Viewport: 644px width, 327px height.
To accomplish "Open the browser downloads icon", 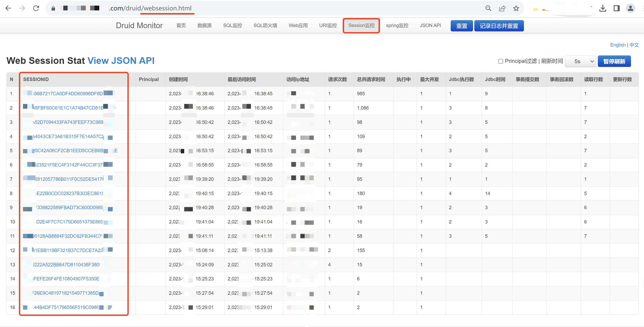I will [x=603, y=8].
